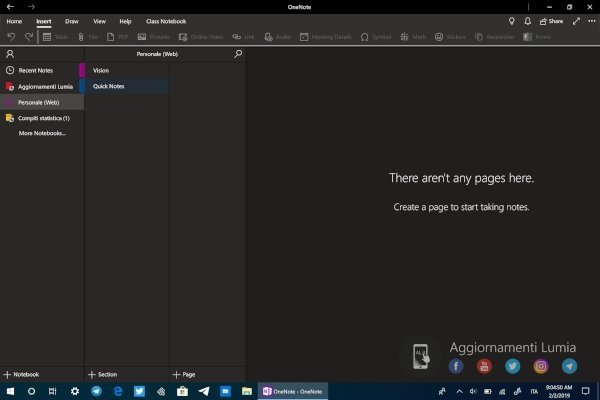Insert a Link
600x400 pixels.
point(243,37)
